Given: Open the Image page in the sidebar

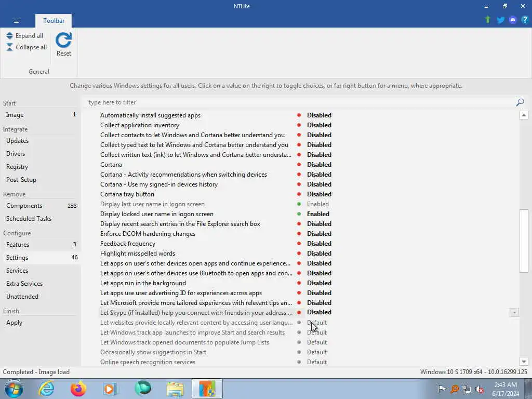Looking at the screenshot, I should pos(41,115).
